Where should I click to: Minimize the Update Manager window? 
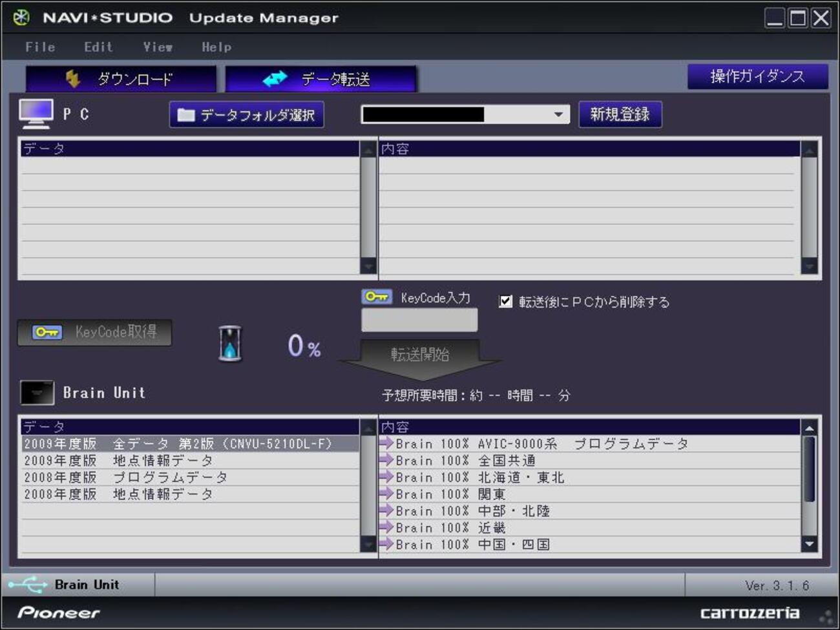coord(775,17)
